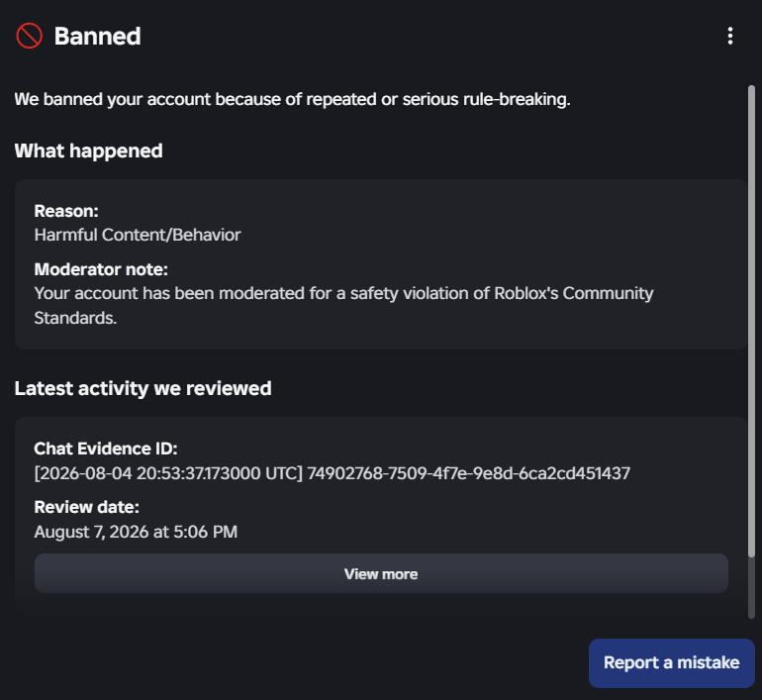Click the Review date label
762x700 pixels.
[86, 507]
